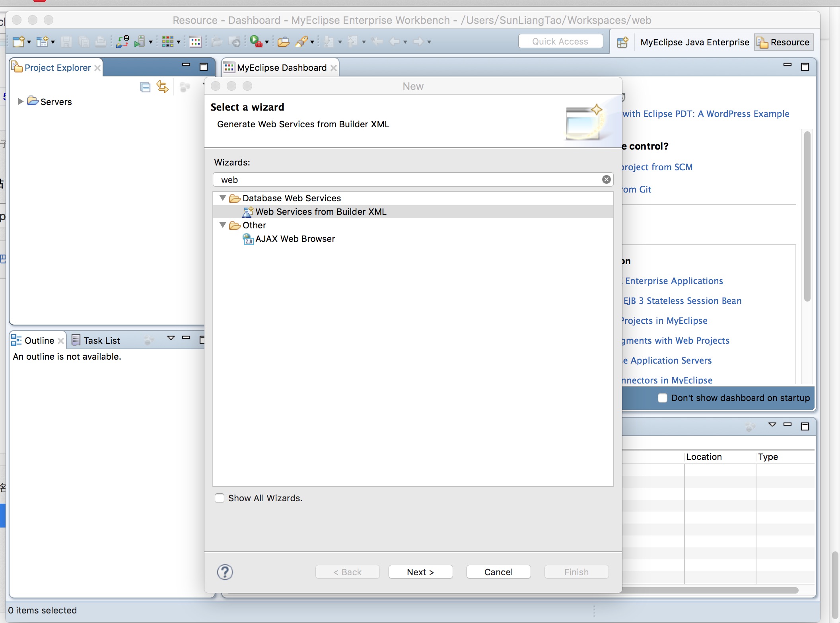Click the Open Task folder toolbar icon
Viewport: 840px width, 623px height.
click(x=283, y=41)
